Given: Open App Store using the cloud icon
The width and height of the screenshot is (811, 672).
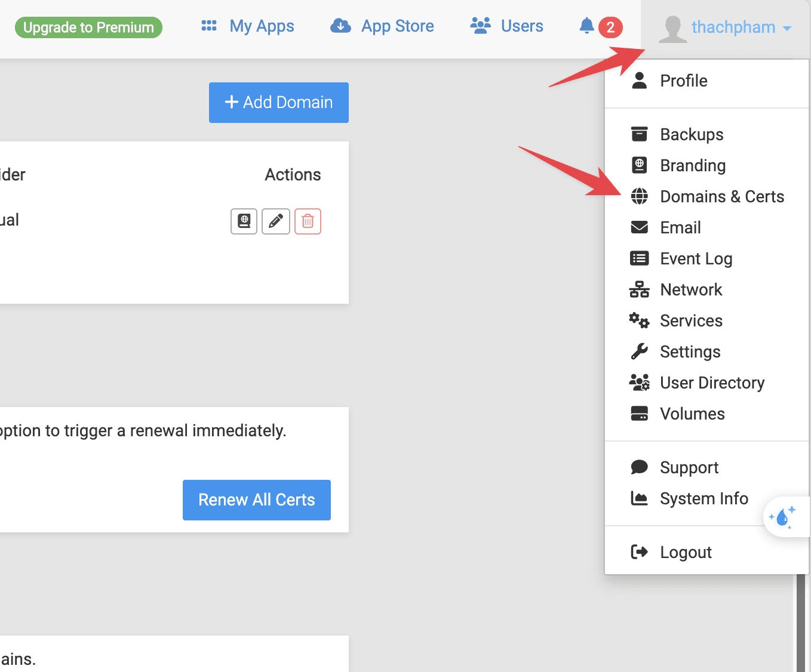Looking at the screenshot, I should (340, 26).
